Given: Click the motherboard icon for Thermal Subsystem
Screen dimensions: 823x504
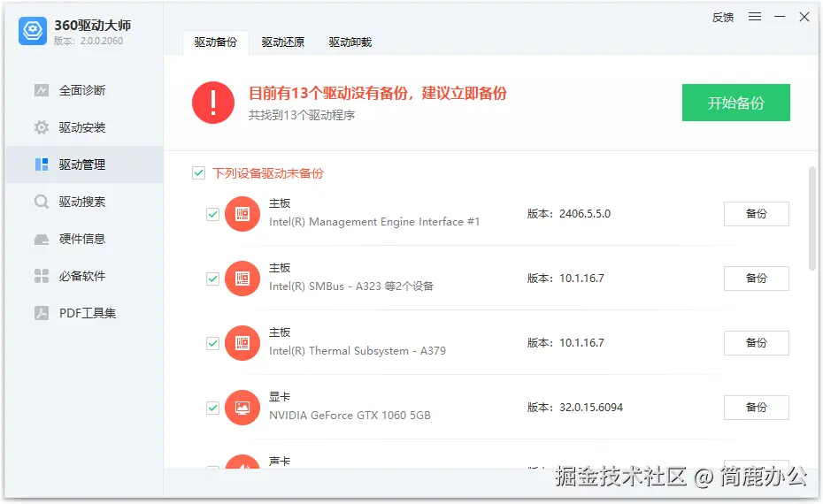Looking at the screenshot, I should [242, 343].
